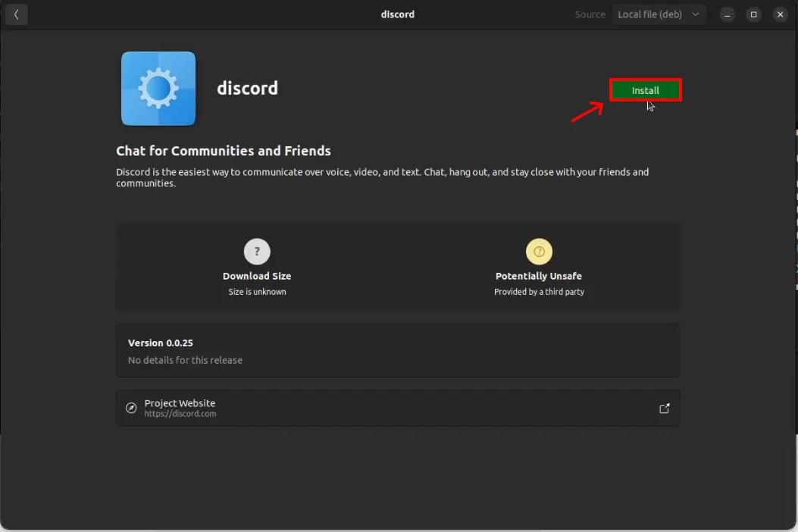
Task: Select the Download Size tile
Action: 257,267
